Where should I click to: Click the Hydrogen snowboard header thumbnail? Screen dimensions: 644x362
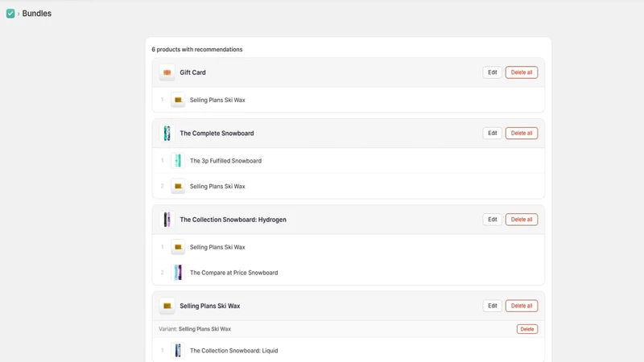[x=167, y=220]
